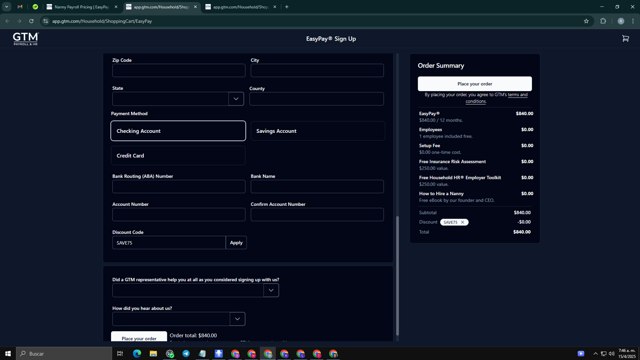This screenshot has height=360, width=640.
Task: Open the browser extensions puzzle icon
Action: tap(603, 21)
